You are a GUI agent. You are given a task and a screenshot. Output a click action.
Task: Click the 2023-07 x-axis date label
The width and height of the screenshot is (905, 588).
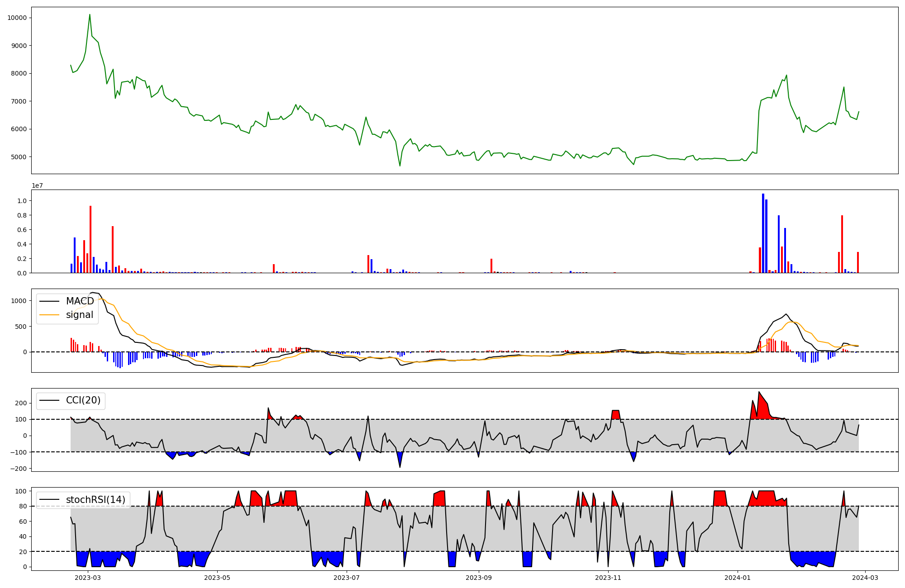click(x=347, y=578)
